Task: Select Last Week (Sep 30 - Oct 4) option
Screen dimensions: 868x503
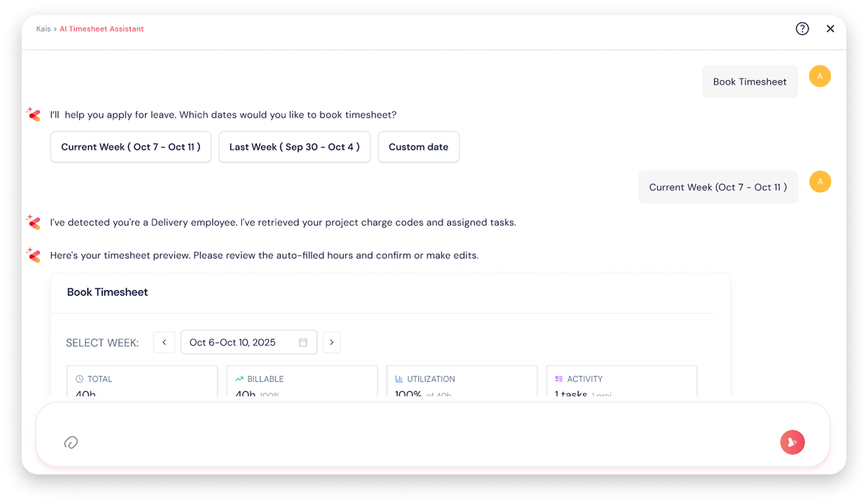Action: [294, 147]
